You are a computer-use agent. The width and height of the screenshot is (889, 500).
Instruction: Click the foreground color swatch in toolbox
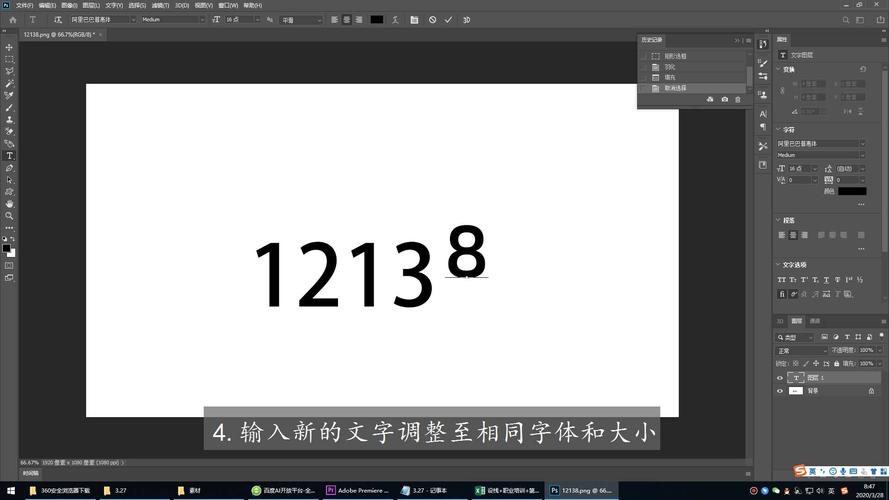[6, 248]
